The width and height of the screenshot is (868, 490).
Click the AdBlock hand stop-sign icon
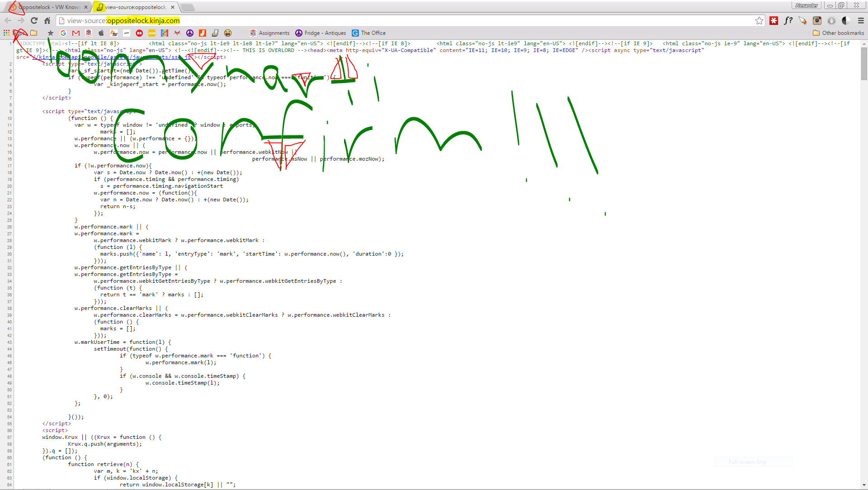pyautogui.click(x=832, y=21)
